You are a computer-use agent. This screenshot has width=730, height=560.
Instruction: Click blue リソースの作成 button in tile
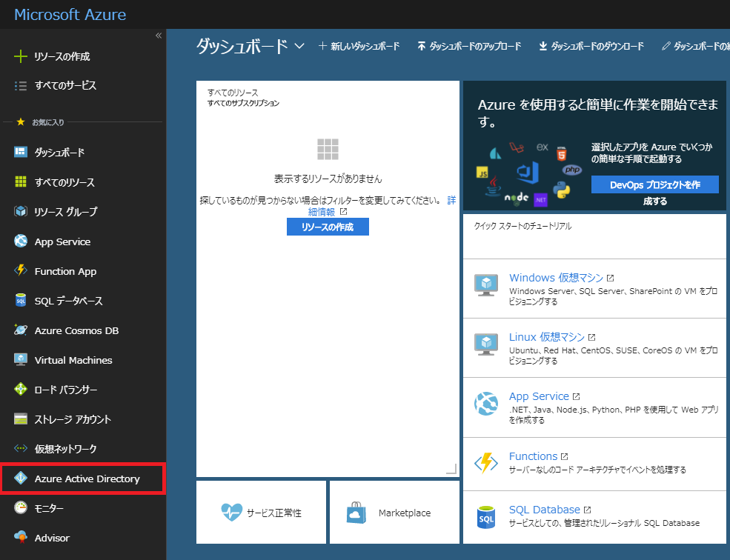click(328, 227)
